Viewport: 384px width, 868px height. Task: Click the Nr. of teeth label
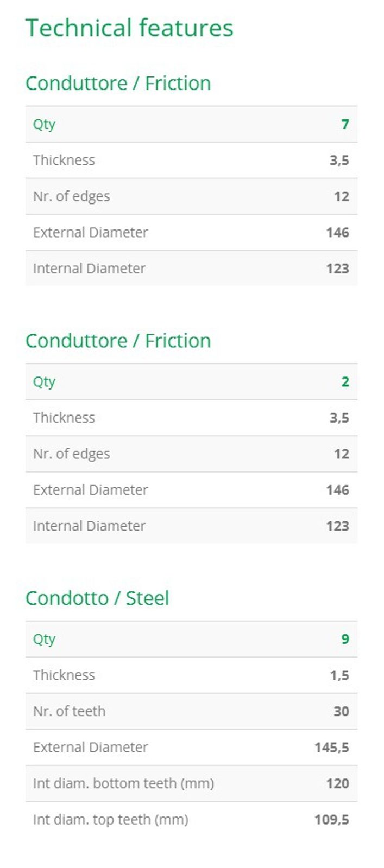pos(69,711)
